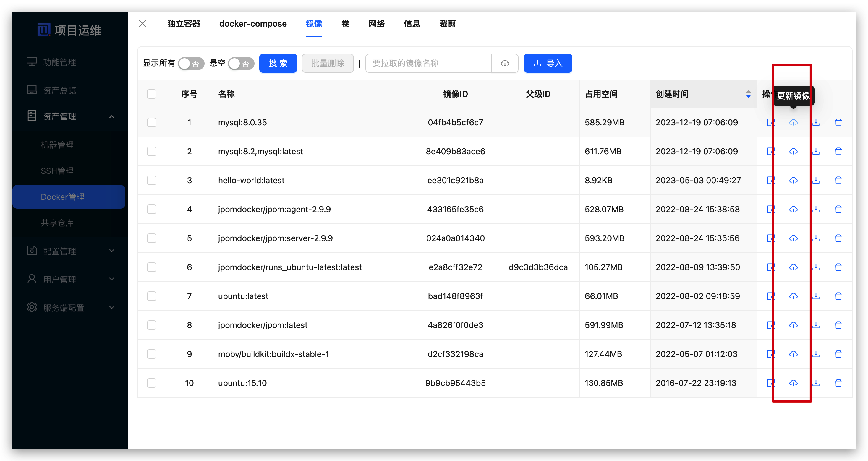
Task: Check the select-all checkbox in table header
Action: point(152,94)
